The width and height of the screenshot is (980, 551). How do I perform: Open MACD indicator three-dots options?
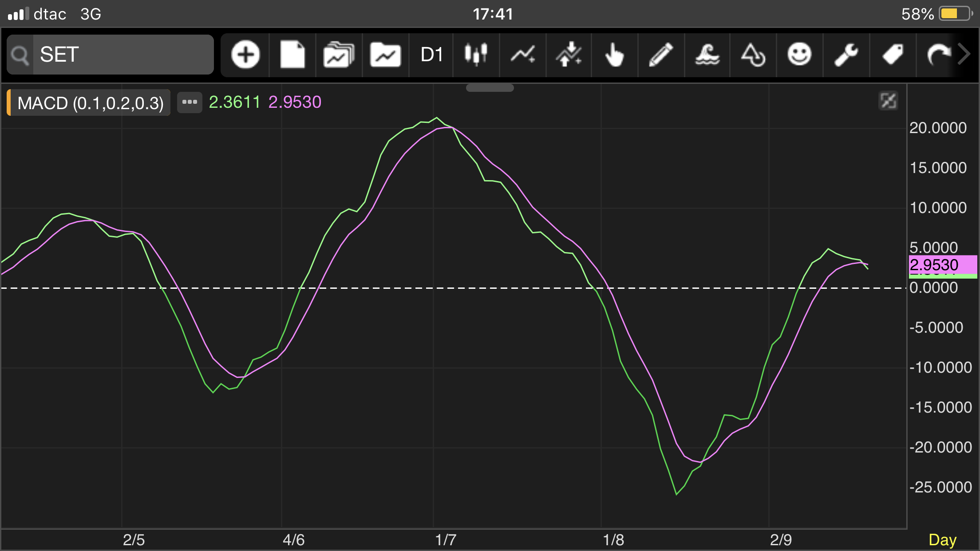pyautogui.click(x=190, y=102)
